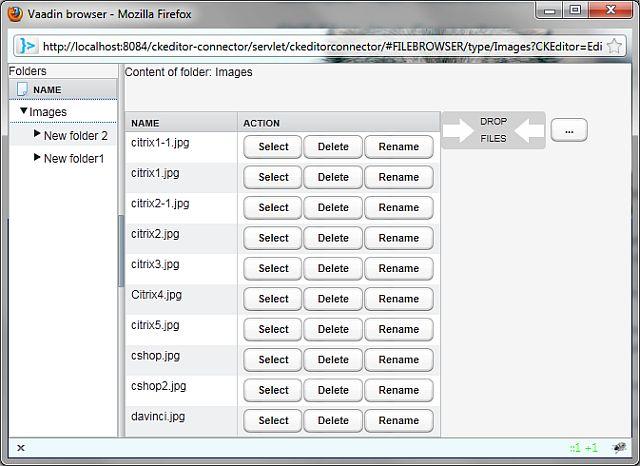Screen dimensions: 640x466
Task: Delete citrix5.jpg file
Action: (x=333, y=329)
